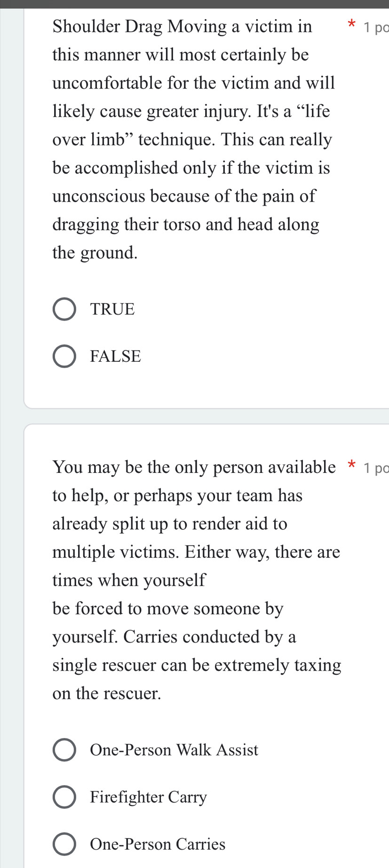
Task: Click the single rescuer question paragraph
Action: pos(197,580)
